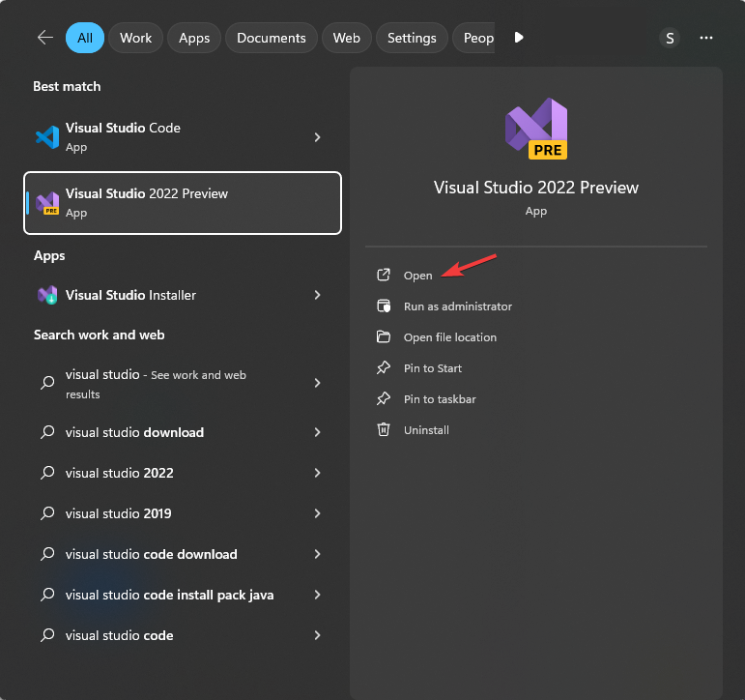Open the app's file location
Image resolution: width=745 pixels, height=700 pixels.
pos(450,337)
